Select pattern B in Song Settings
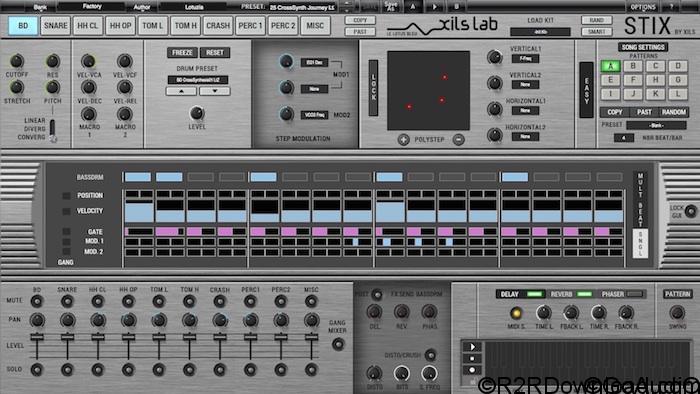 [x=633, y=66]
